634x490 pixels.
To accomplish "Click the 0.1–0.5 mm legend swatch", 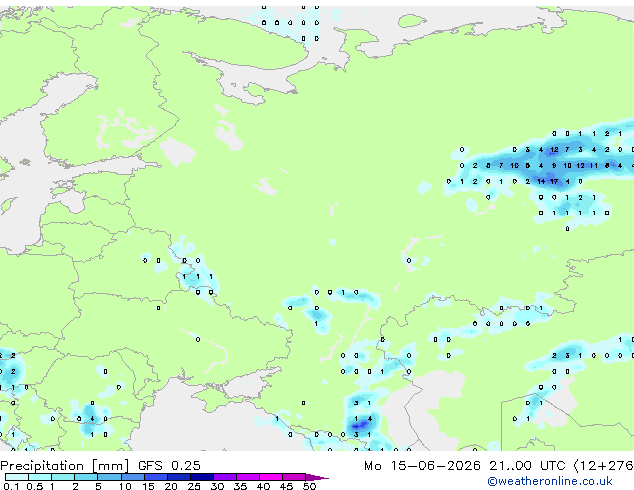I will pos(17,477).
